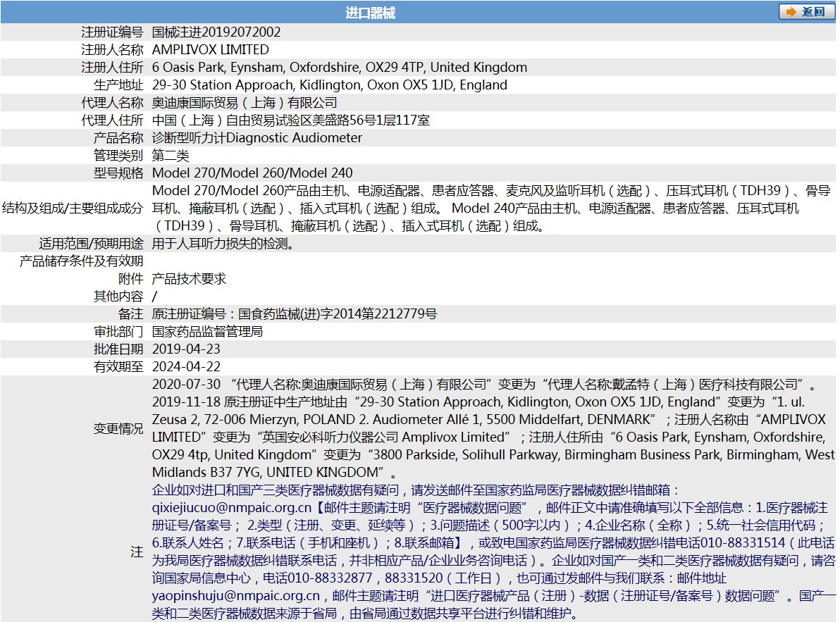Select the 结构及组成/主要组成成分 label

(73, 209)
